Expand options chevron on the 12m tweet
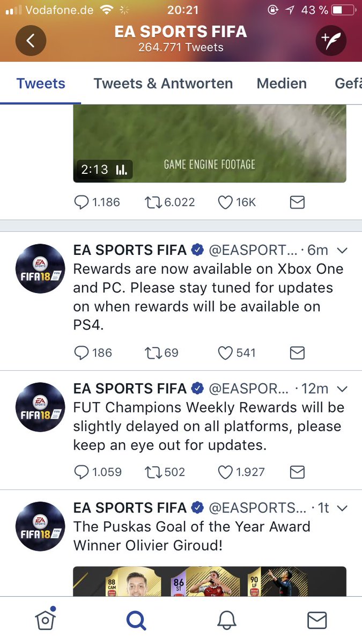The image size is (362, 644). point(342,389)
